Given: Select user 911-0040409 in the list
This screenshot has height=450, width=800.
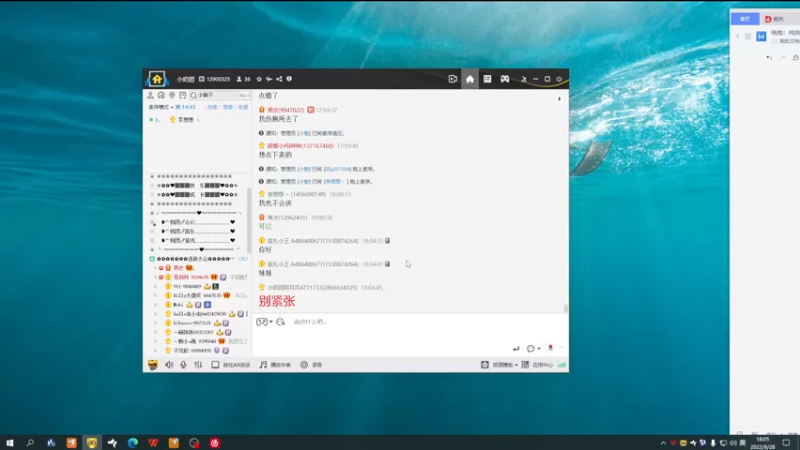Looking at the screenshot, I should 188,286.
